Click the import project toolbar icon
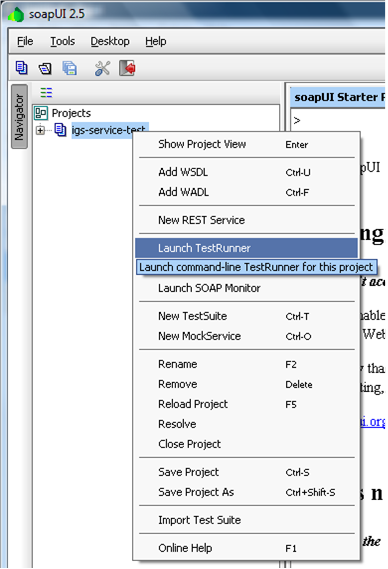388x569 pixels. coord(45,68)
